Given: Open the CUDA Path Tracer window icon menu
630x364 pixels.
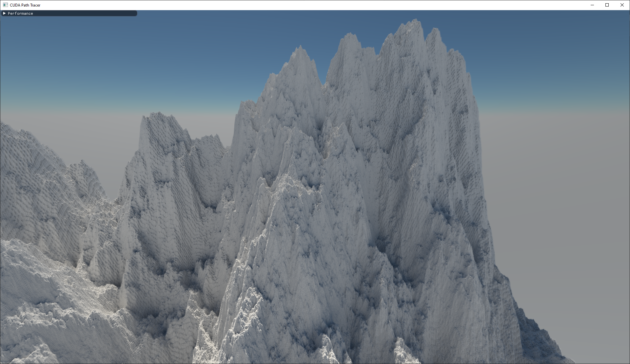Looking at the screenshot, I should tap(5, 5).
